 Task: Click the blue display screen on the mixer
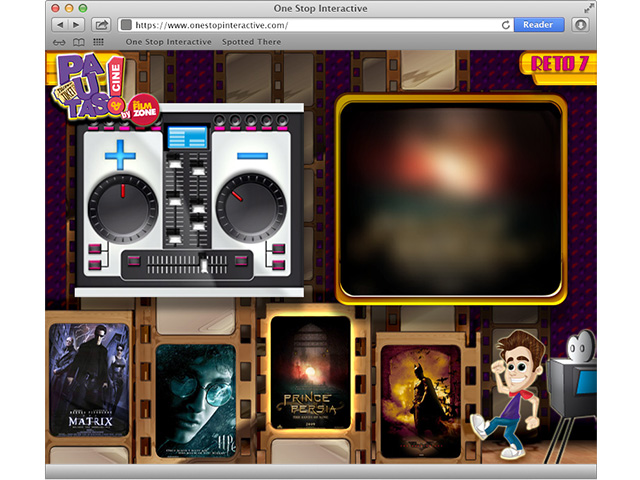coord(187,137)
